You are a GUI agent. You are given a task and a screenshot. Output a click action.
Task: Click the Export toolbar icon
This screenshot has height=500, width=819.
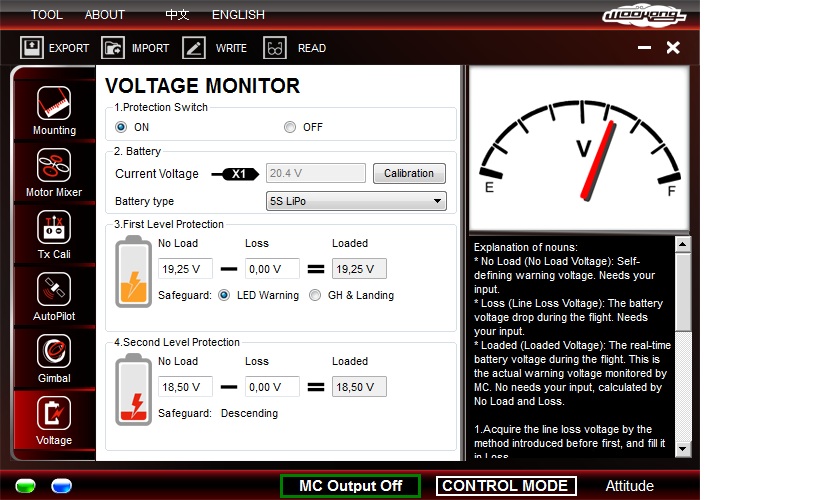32,47
